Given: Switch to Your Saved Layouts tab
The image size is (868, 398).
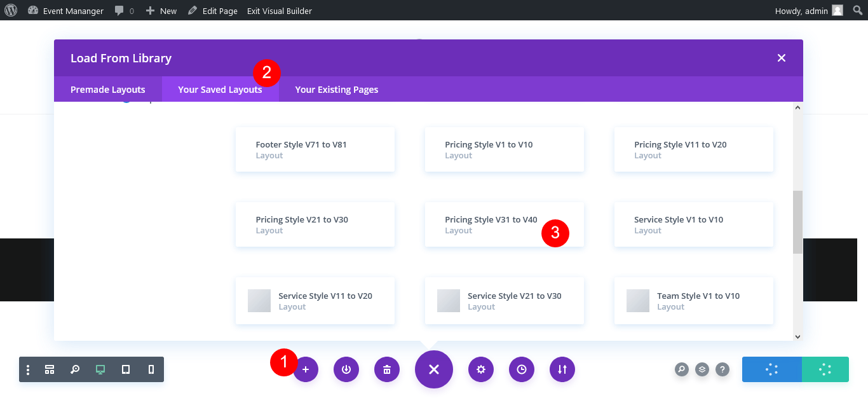Looking at the screenshot, I should click(x=220, y=90).
